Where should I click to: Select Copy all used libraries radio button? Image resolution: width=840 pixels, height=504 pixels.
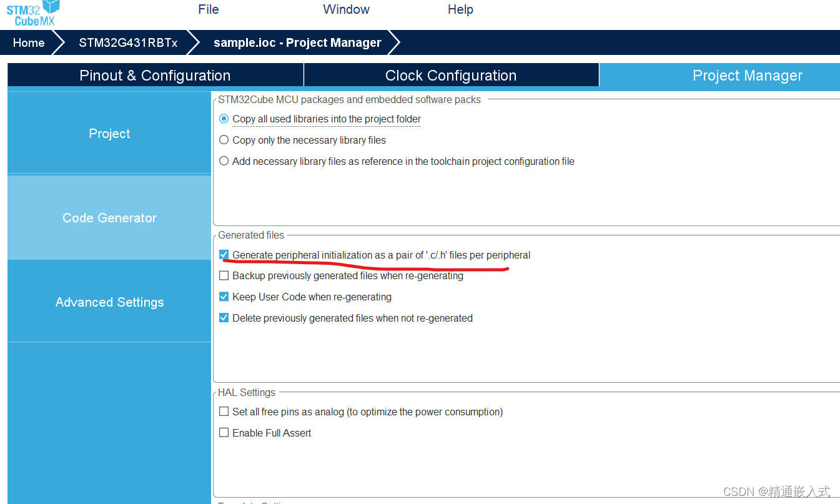pyautogui.click(x=224, y=119)
